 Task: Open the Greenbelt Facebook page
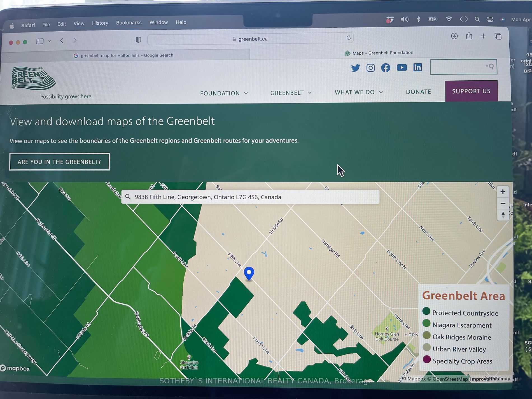click(386, 67)
